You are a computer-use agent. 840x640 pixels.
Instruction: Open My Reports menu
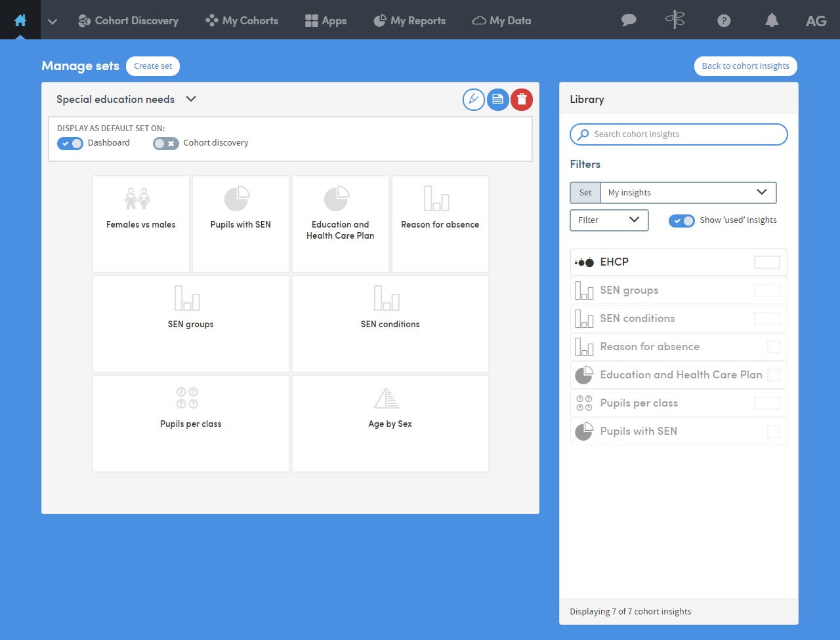click(409, 20)
